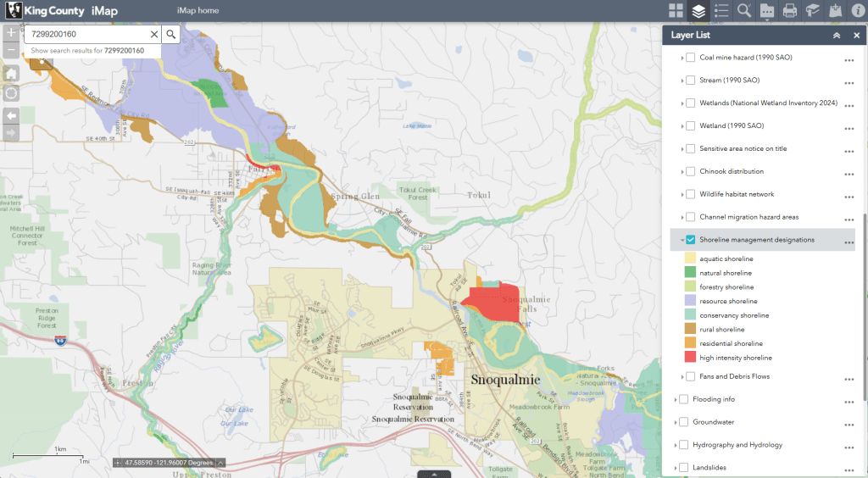
Task: Enable the Chinook distribution layer checkbox
Action: pos(691,171)
